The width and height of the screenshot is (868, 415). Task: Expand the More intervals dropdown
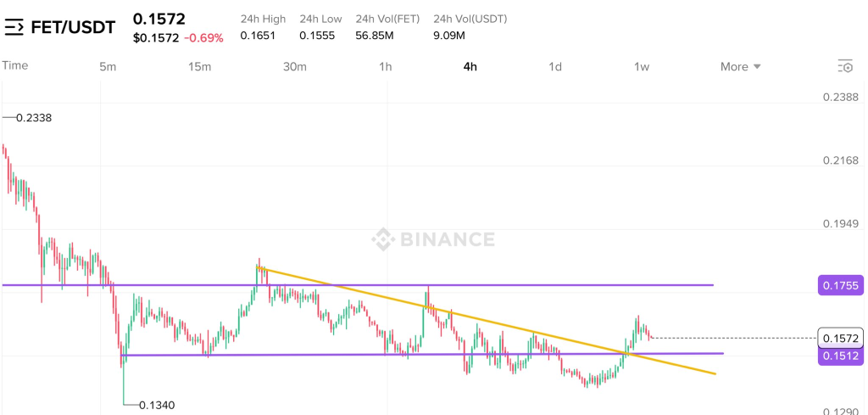pos(741,66)
